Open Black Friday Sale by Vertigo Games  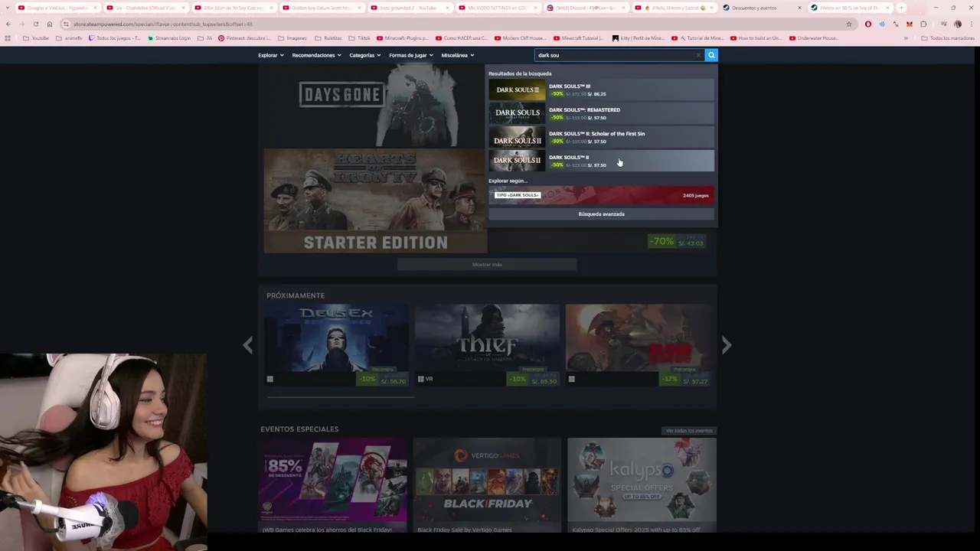click(x=487, y=486)
